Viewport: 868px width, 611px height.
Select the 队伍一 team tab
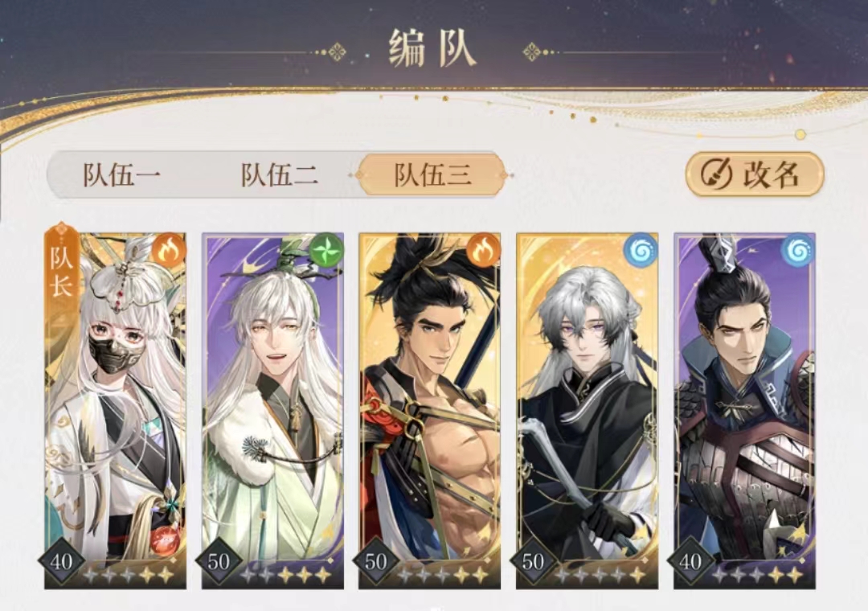click(x=122, y=175)
